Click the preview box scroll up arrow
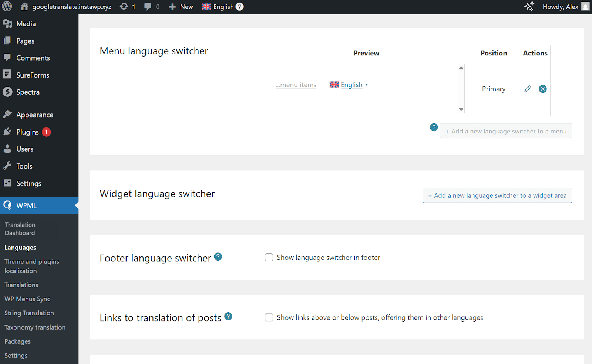The image size is (592, 364). pos(461,68)
